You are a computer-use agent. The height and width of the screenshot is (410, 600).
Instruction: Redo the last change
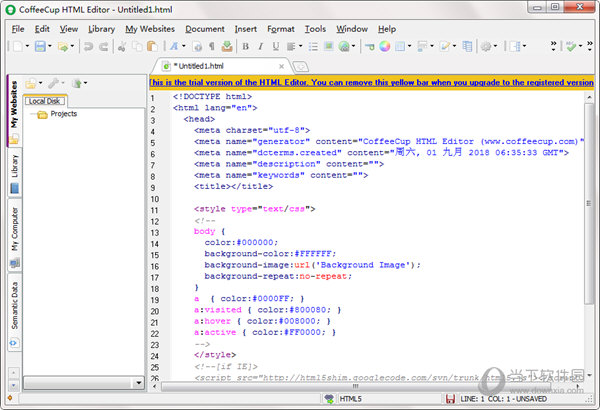click(x=103, y=47)
